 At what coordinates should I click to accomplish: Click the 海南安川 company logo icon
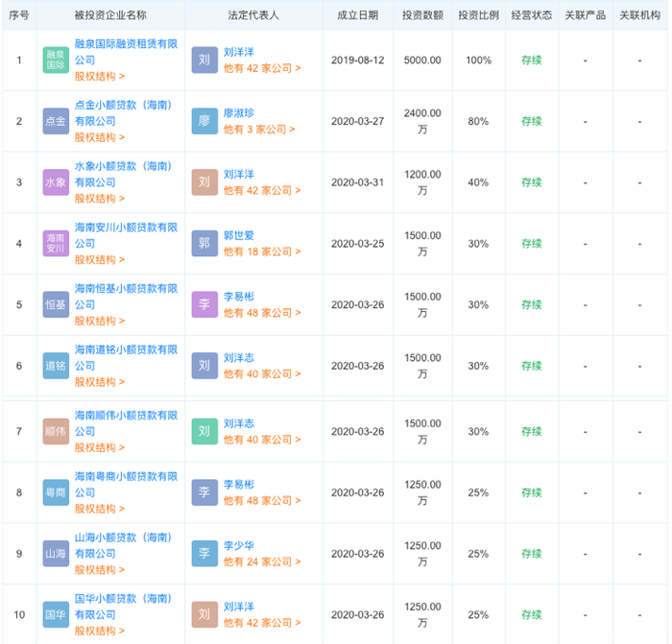pyautogui.click(x=56, y=244)
